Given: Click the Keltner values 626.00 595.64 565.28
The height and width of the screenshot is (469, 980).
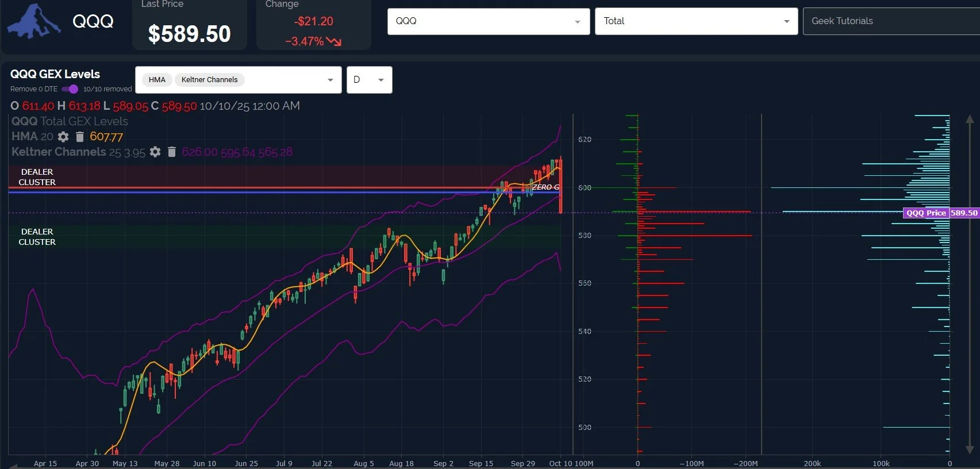Looking at the screenshot, I should (x=237, y=152).
